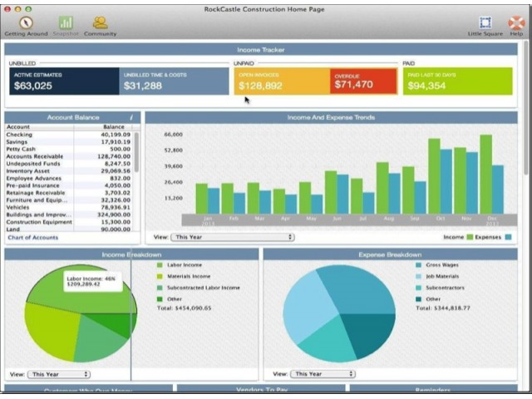Viewport: 532px width, 399px height.
Task: Click the expense Other legend swatch
Action: click(419, 299)
